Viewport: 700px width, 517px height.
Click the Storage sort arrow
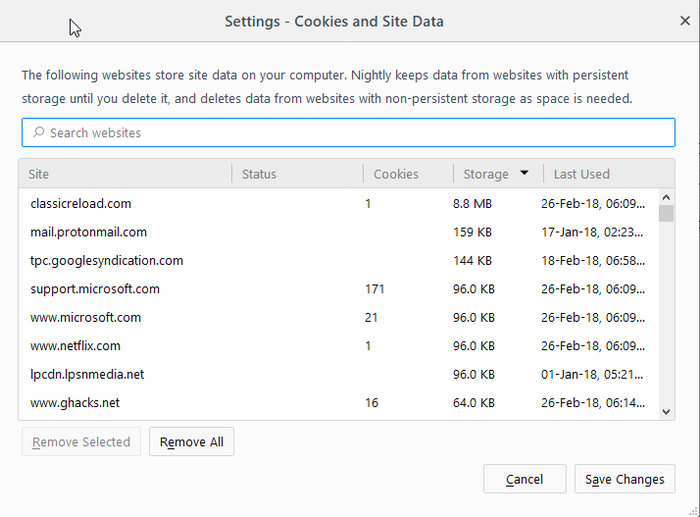[524, 173]
